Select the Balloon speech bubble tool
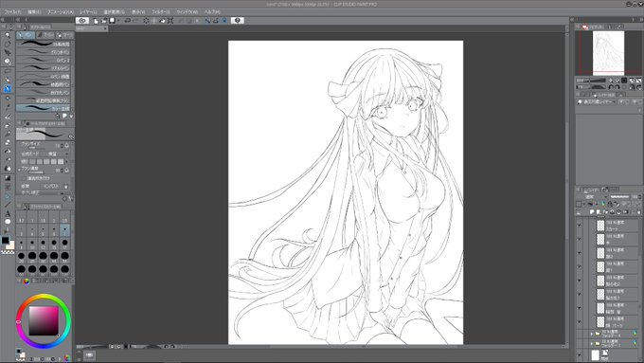Viewport: 644px width, 363px height. coord(8,222)
